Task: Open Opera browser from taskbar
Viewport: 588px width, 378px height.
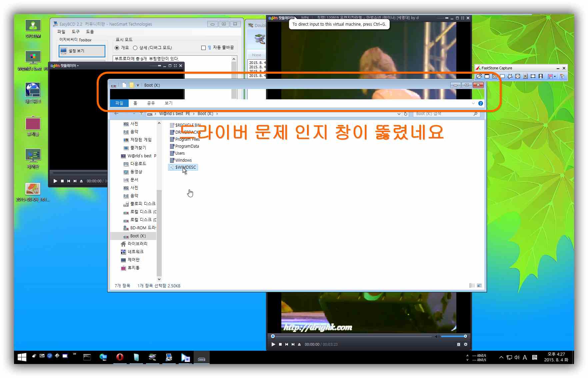Action: (x=120, y=357)
